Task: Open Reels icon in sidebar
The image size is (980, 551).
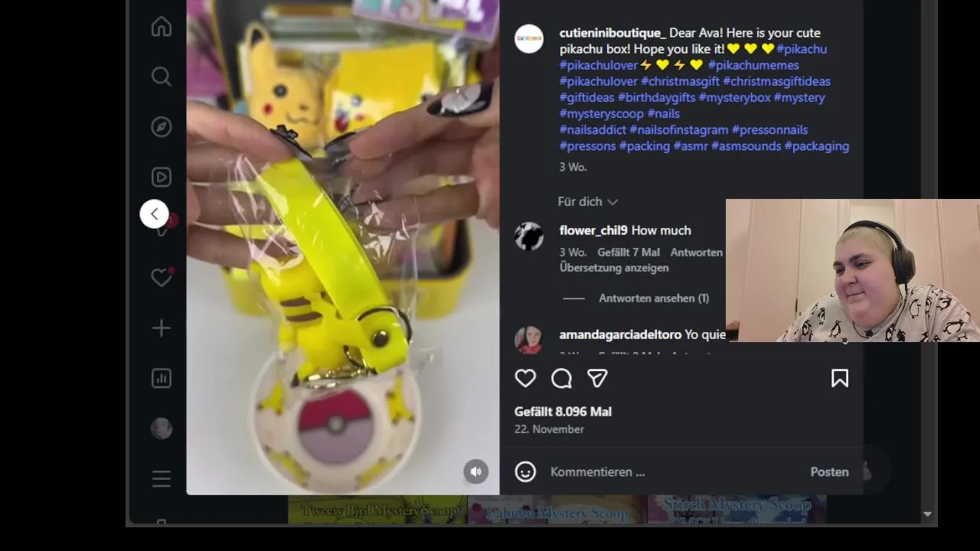Action: [161, 178]
